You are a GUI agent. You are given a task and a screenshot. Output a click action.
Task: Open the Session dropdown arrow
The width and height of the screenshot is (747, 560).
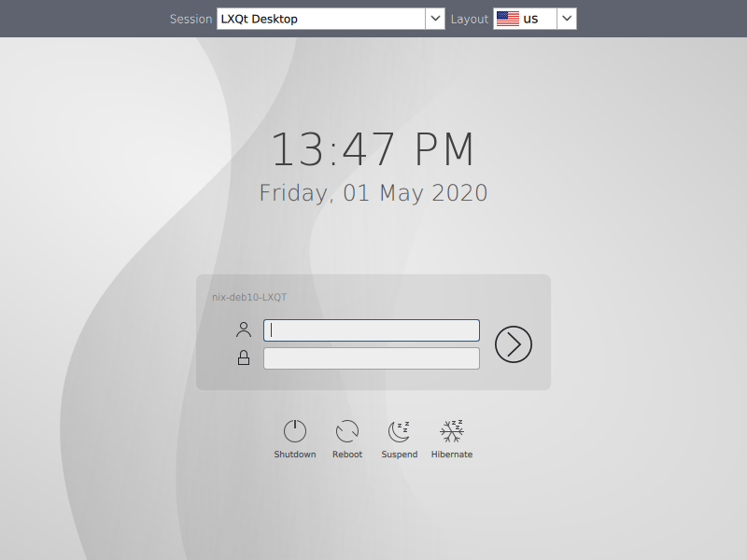click(435, 19)
